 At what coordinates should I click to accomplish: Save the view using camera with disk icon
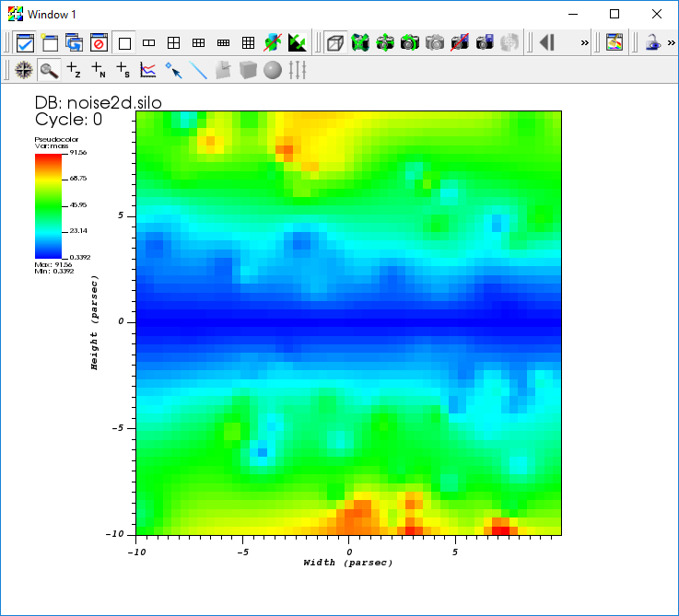pyautogui.click(x=485, y=43)
